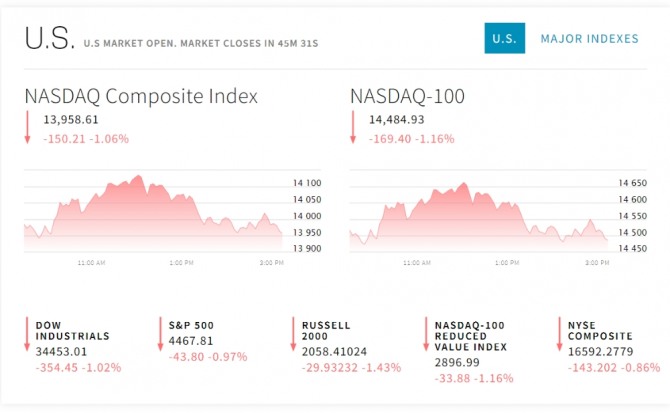Screen dimensions: 670x413
Task: Click the Dow Industrials down arrow icon
Action: pyautogui.click(x=27, y=335)
